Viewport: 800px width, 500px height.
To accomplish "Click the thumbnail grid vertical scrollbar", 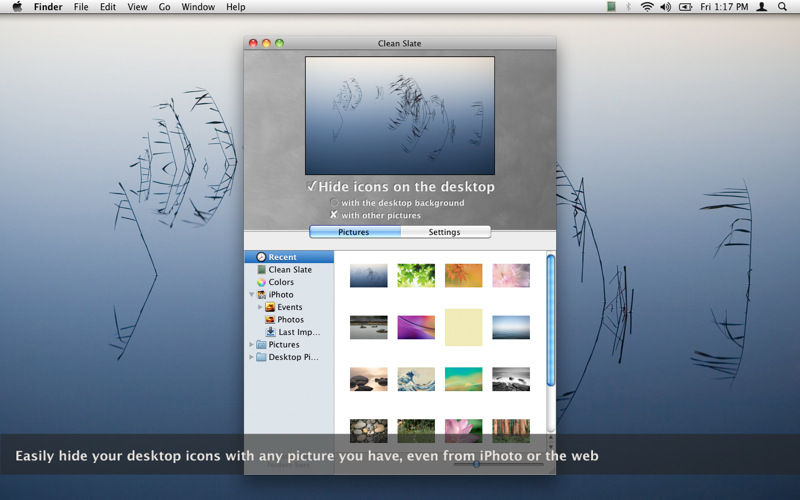I will click(551, 320).
